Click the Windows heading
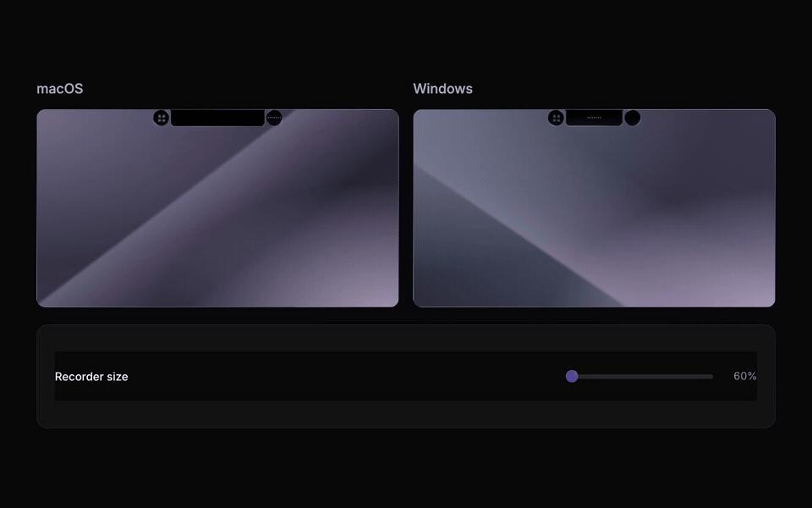Image resolution: width=812 pixels, height=508 pixels. (x=442, y=89)
